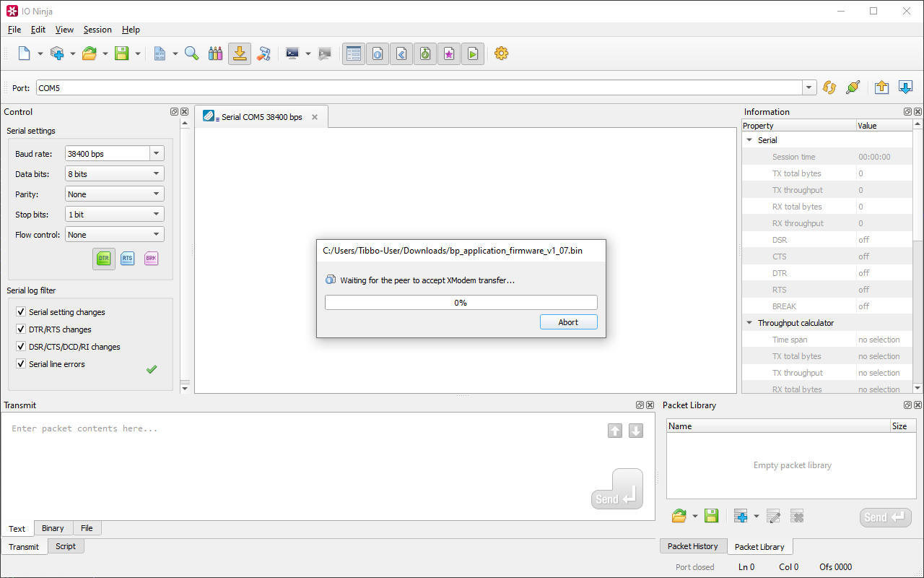Open the Flow control dropdown
924x578 pixels.
114,235
